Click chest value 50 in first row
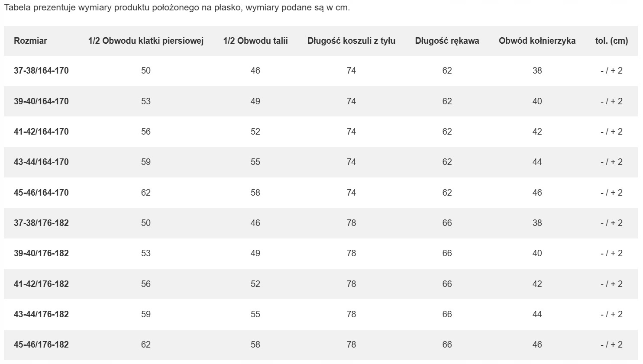Screen dimensions: 643x364 pyautogui.click(x=146, y=71)
